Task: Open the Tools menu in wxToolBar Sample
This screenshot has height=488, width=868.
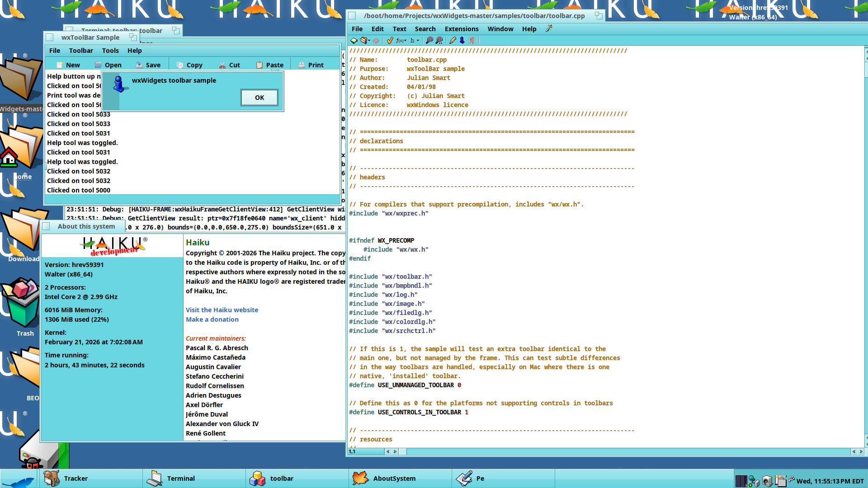Action: 110,51
